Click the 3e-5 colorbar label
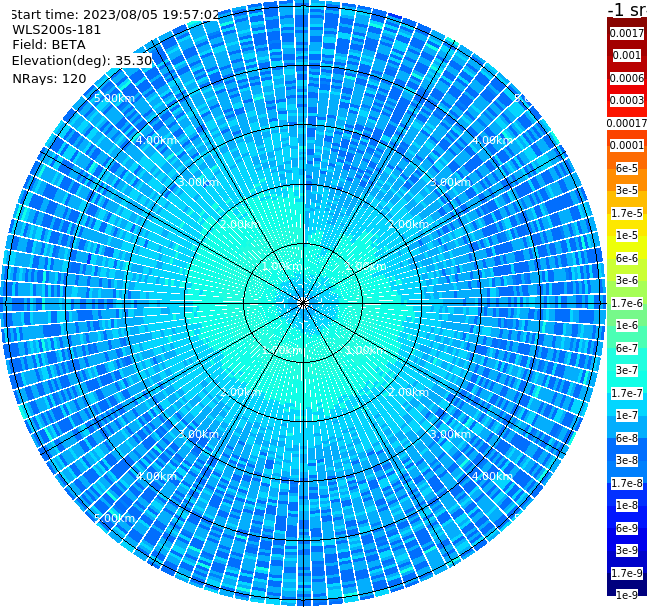 [627, 190]
